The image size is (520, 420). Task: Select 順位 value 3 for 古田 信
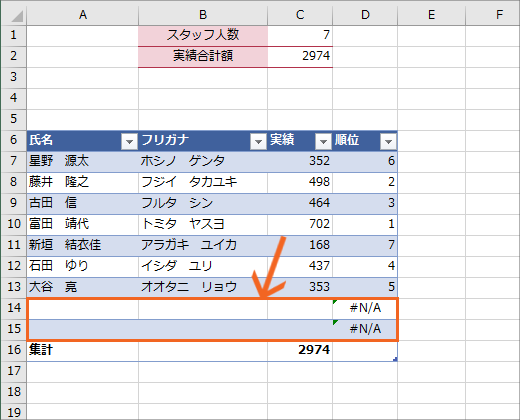click(365, 203)
